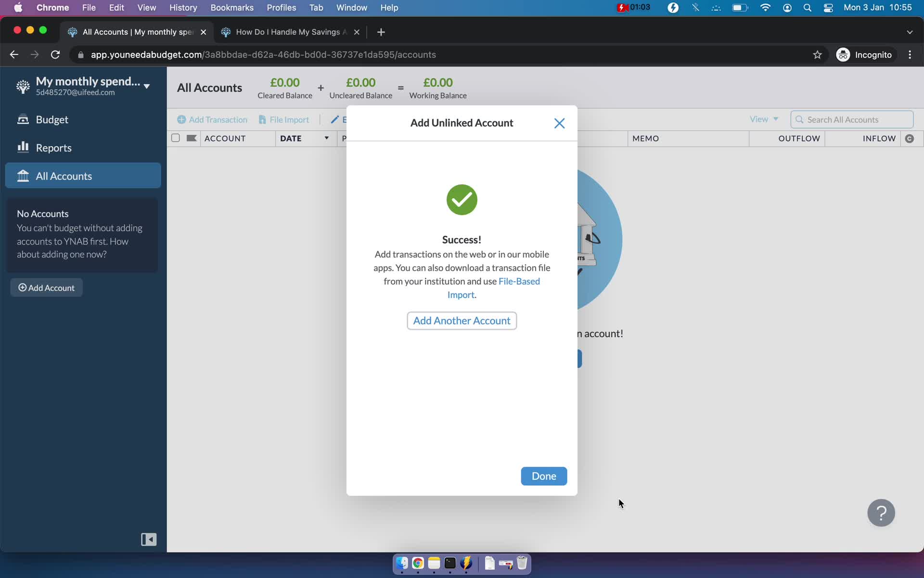Click the help question mark icon
This screenshot has width=924, height=578.
[x=882, y=513]
